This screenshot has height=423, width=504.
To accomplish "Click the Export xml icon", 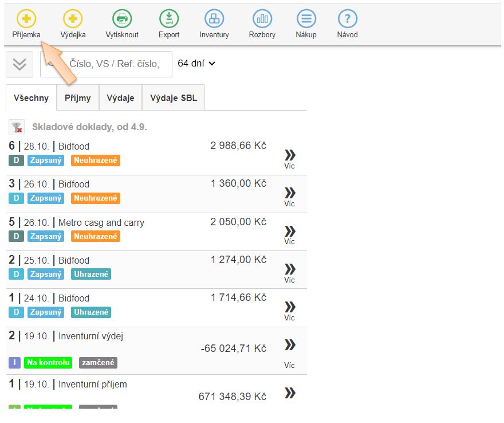I will [x=169, y=19].
